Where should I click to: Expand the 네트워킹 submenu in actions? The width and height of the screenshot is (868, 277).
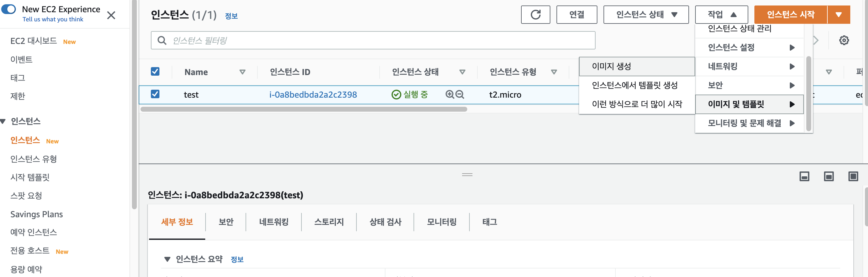point(749,66)
